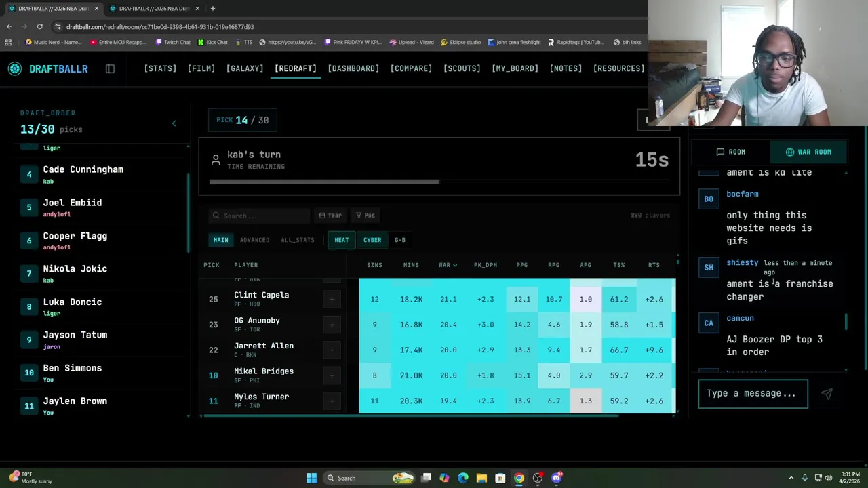Open the MY_BOARD nav link
This screenshot has width=868, height=488.
click(515, 68)
